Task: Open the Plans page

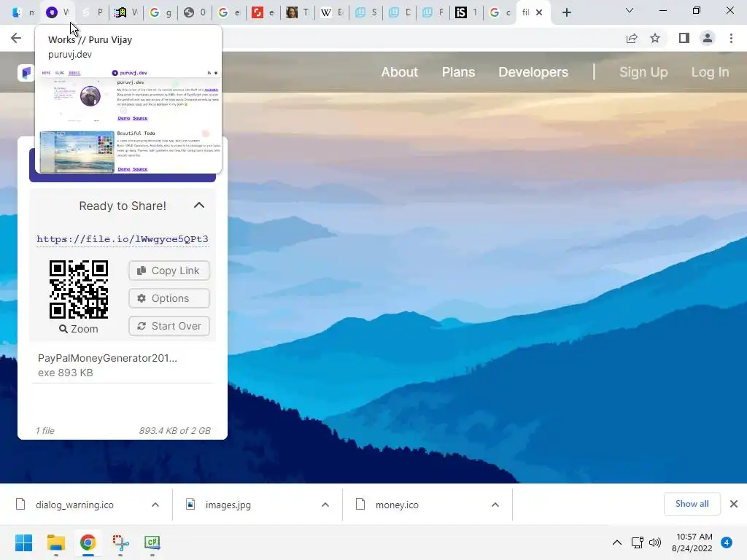Action: click(x=458, y=72)
